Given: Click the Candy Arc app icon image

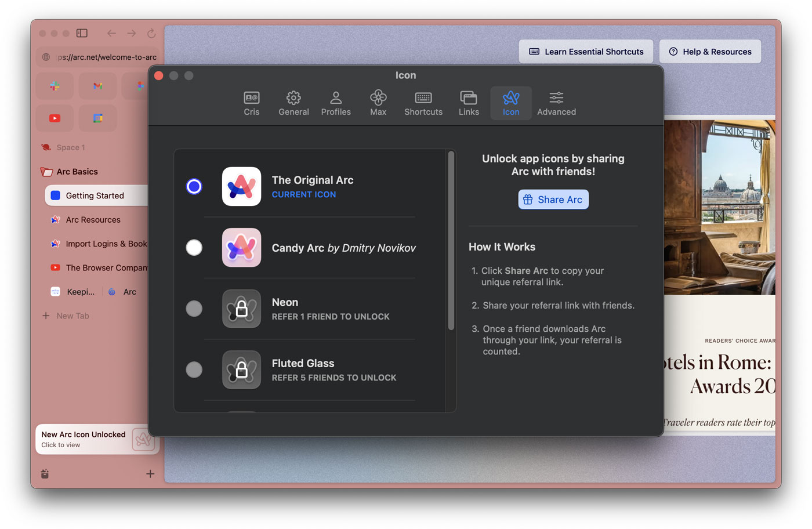Looking at the screenshot, I should [x=241, y=248].
